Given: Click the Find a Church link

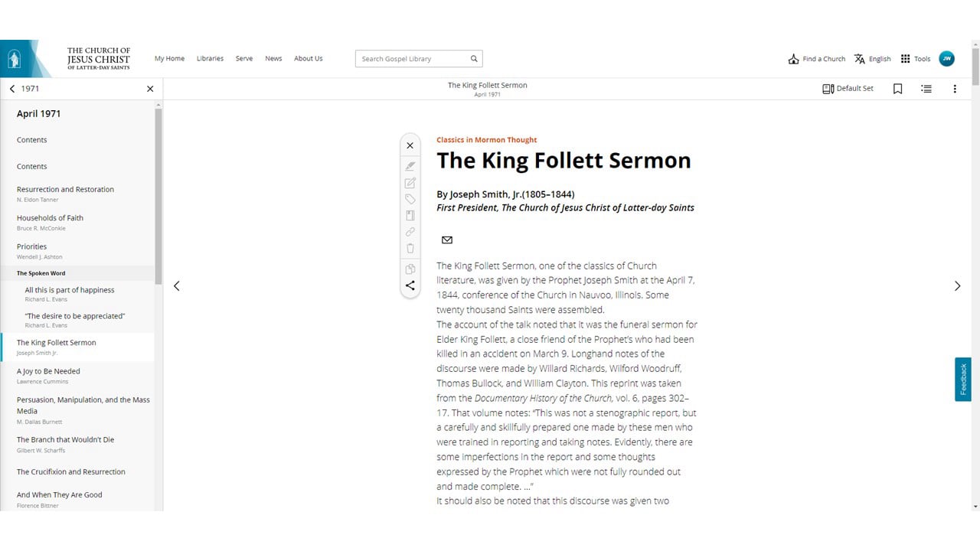Looking at the screenshot, I should (x=817, y=59).
